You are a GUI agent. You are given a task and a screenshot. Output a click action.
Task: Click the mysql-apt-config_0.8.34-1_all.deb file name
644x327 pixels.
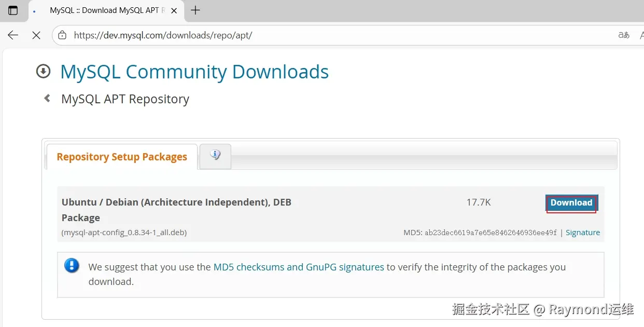point(124,233)
